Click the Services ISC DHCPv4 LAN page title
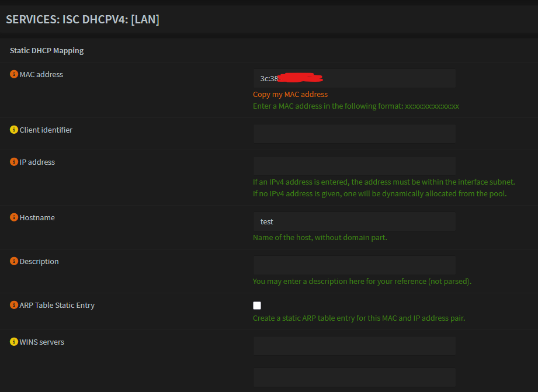This screenshot has width=538, height=392. coord(83,19)
